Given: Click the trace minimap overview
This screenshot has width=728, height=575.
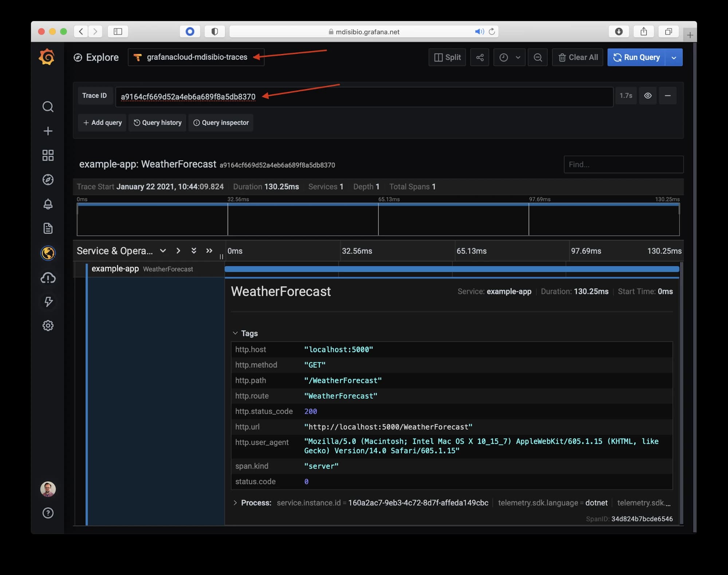Looking at the screenshot, I should (378, 219).
